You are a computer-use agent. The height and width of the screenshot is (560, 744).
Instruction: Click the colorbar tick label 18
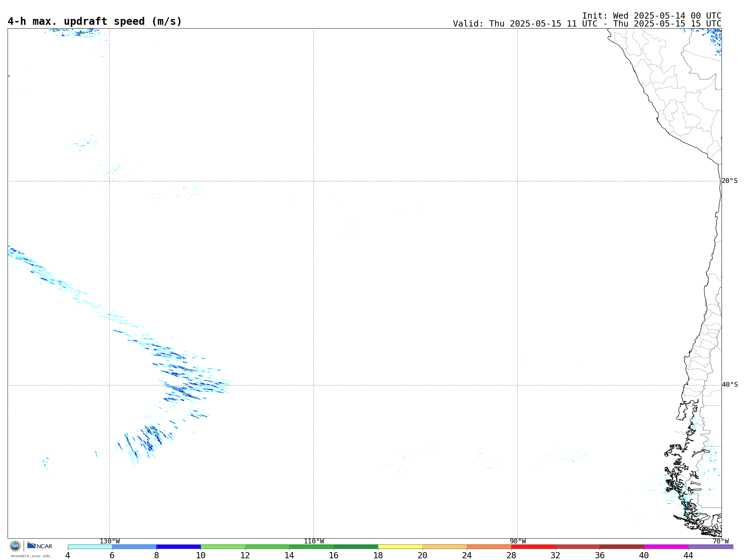378,556
